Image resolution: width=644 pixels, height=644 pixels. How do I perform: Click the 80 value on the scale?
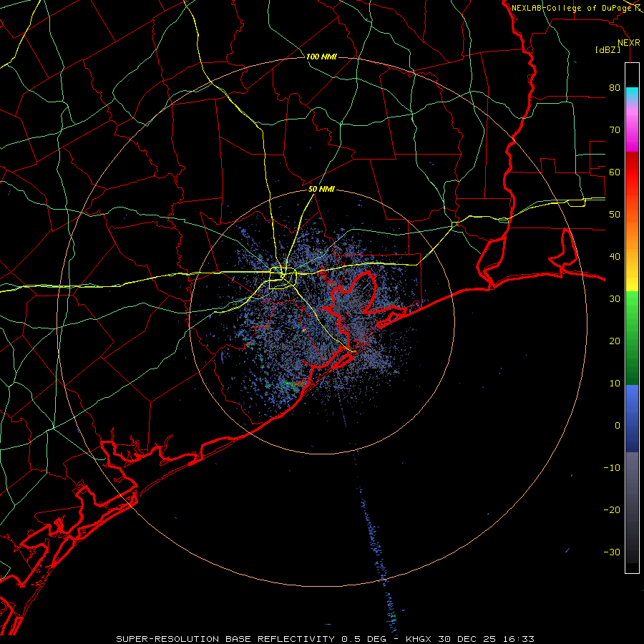[x=615, y=88]
